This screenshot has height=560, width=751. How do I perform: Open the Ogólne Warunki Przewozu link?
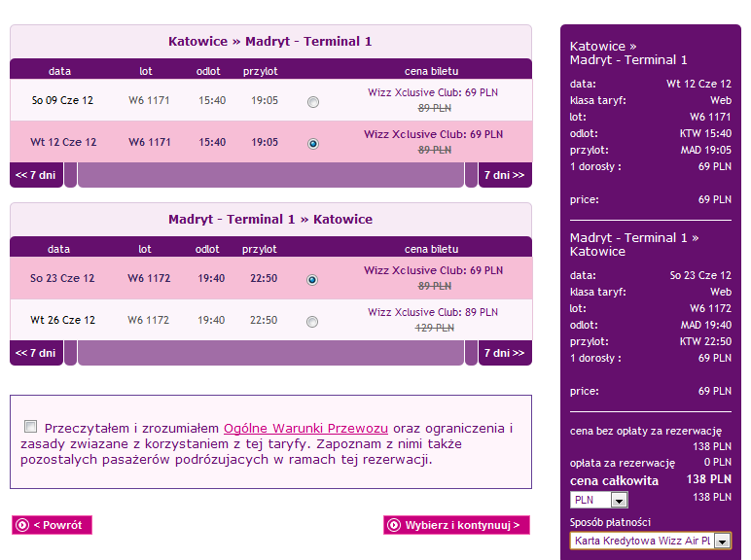coord(305,428)
